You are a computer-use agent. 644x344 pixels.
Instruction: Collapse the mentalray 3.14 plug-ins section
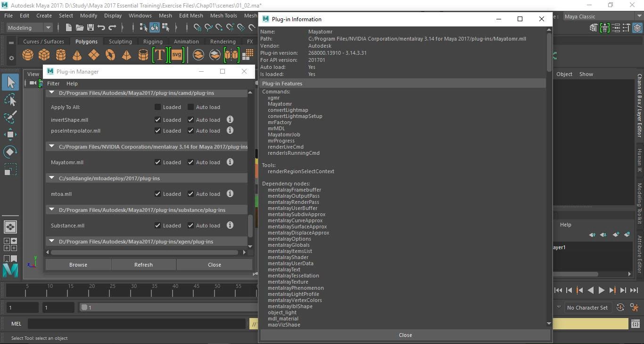click(x=52, y=147)
